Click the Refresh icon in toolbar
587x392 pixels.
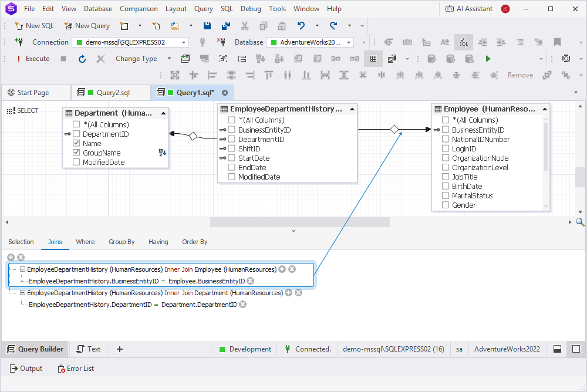tap(82, 59)
